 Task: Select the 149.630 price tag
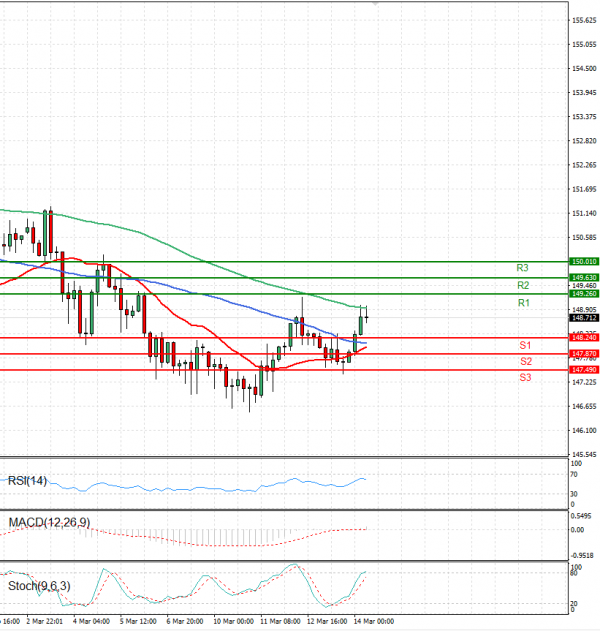pyautogui.click(x=584, y=278)
